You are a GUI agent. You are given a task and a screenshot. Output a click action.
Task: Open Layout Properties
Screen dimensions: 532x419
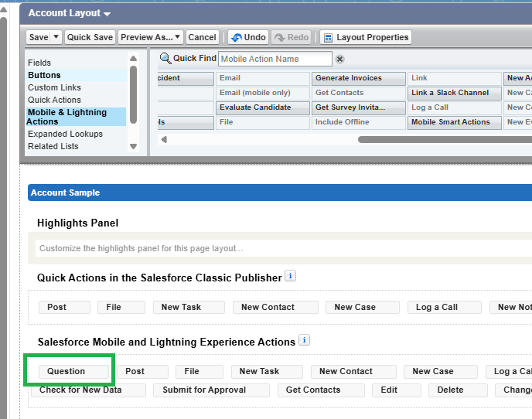pyautogui.click(x=366, y=37)
